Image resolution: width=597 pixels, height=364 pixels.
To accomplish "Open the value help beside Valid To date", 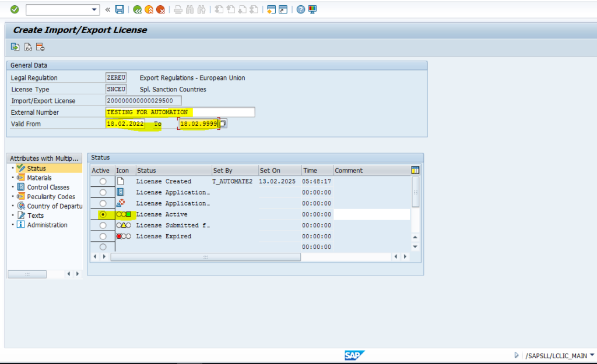I will (223, 123).
